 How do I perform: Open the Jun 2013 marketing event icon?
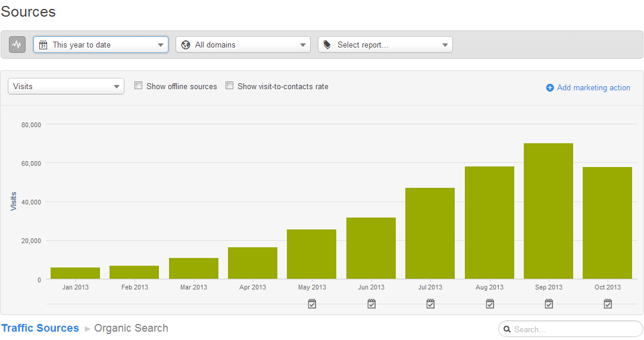(371, 304)
